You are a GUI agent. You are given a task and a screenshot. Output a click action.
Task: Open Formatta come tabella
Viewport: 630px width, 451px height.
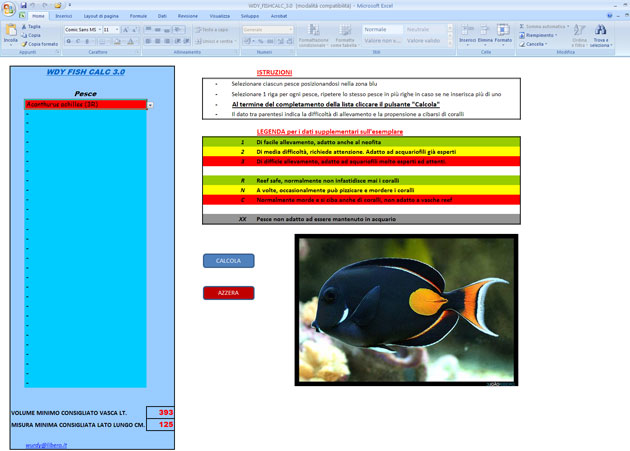pos(345,36)
